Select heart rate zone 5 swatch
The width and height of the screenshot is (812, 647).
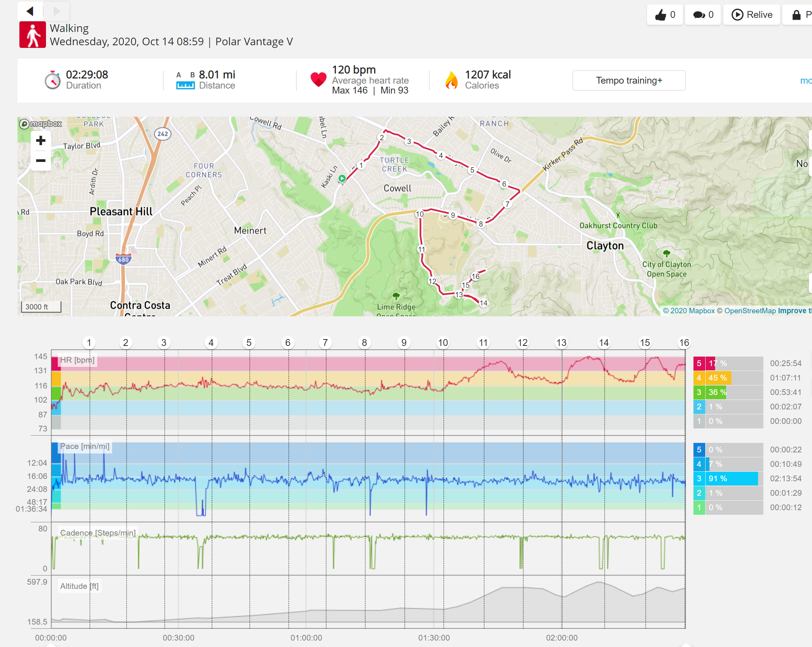(x=699, y=363)
